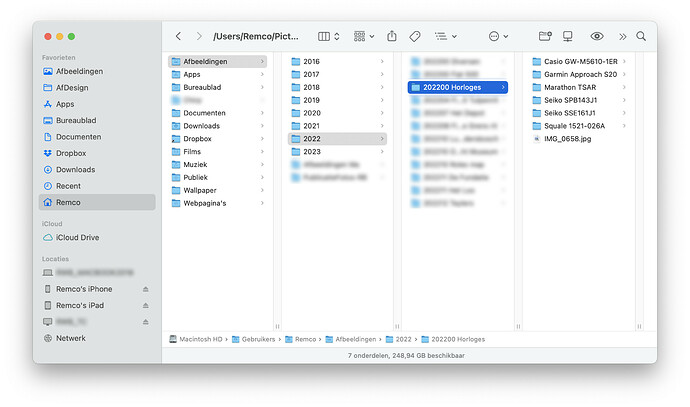Viewport: 690px width, 407px height.
Task: Select the Afbeeldingen folder in first column
Action: click(217, 62)
